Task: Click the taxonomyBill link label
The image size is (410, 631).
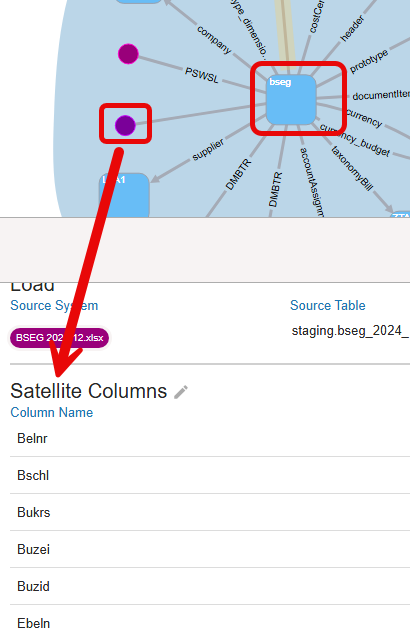Action: click(x=352, y=168)
